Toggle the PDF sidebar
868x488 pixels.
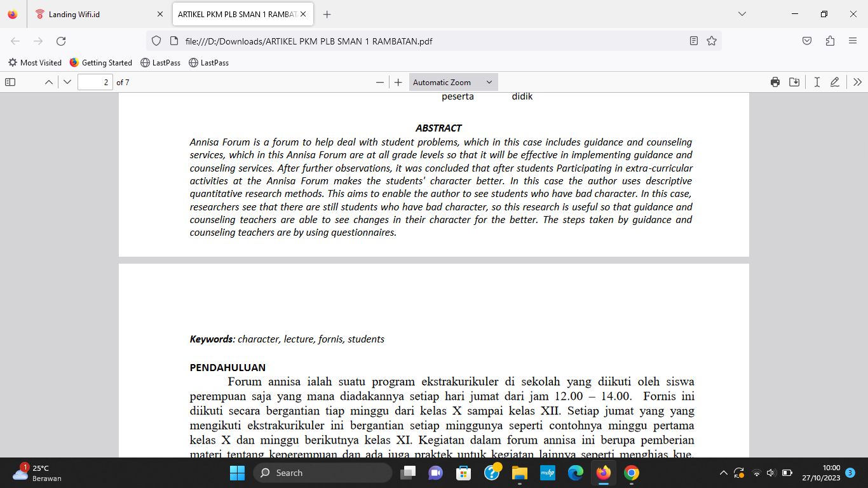pos(10,82)
